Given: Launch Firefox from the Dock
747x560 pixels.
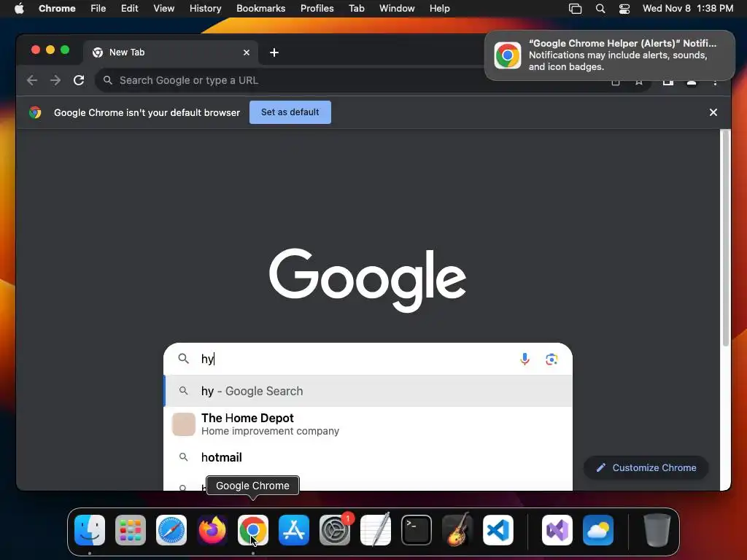Looking at the screenshot, I should [x=212, y=530].
